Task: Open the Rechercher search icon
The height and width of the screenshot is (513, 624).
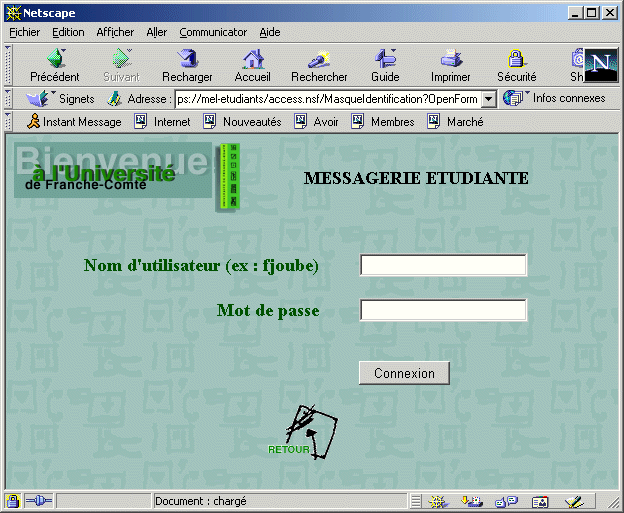Action: 319,59
